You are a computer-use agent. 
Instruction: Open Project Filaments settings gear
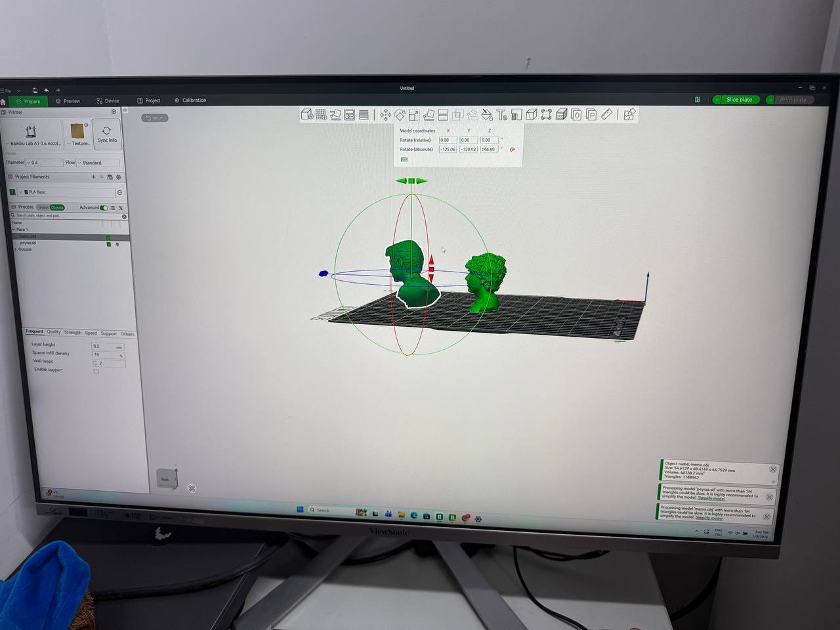(119, 177)
